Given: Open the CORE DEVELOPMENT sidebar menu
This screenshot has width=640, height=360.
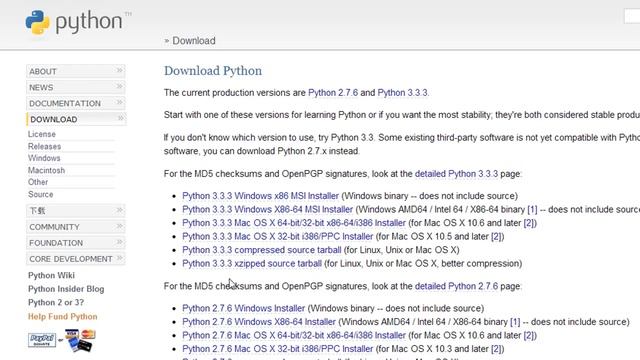Looking at the screenshot, I should (x=76, y=259).
